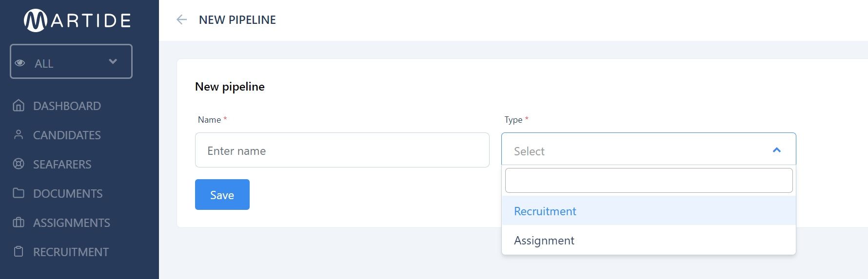Click the eye icon in ALL selector
The image size is (868, 279).
pyautogui.click(x=20, y=63)
